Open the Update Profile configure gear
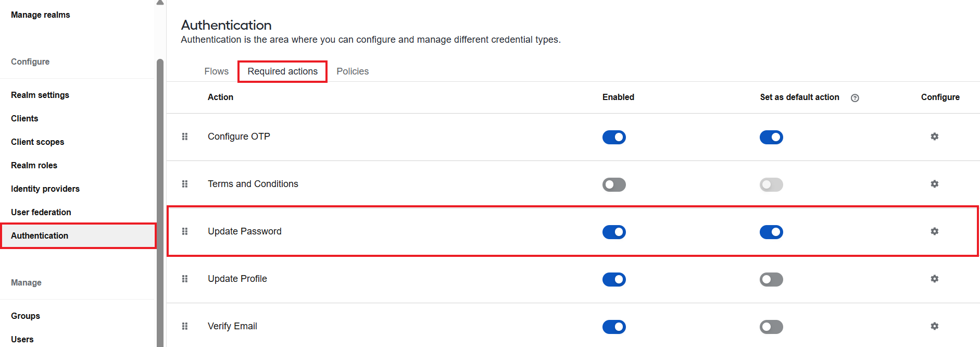 pos(935,279)
